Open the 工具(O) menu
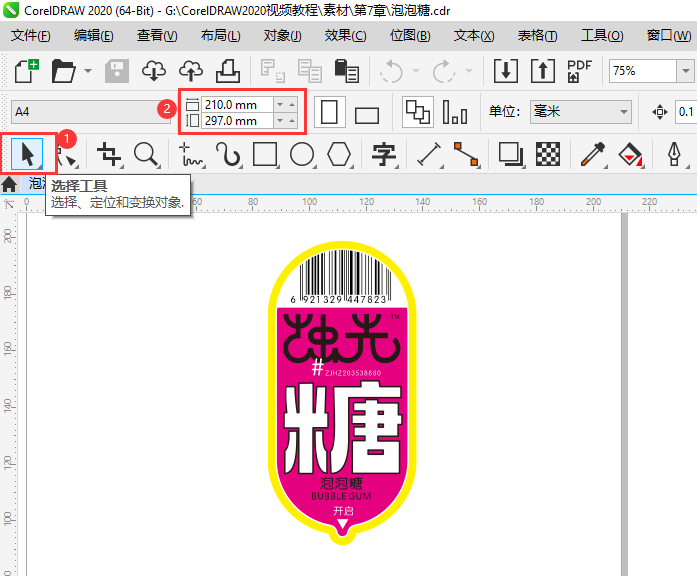697x576 pixels. (602, 35)
